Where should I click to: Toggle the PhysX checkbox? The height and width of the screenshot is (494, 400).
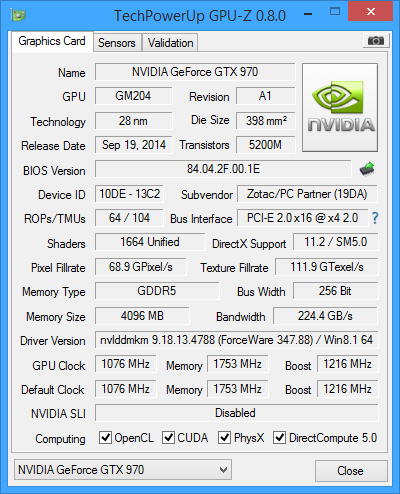point(224,437)
